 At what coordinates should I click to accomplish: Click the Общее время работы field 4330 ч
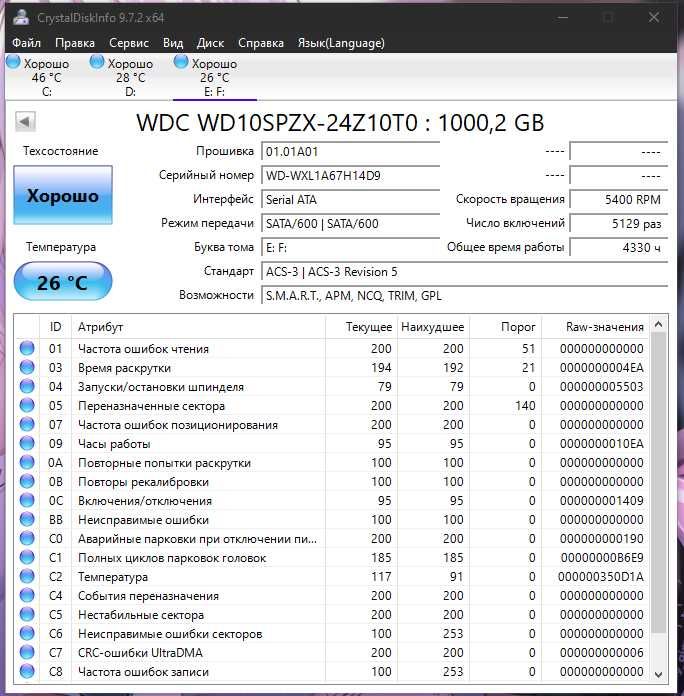coord(619,248)
